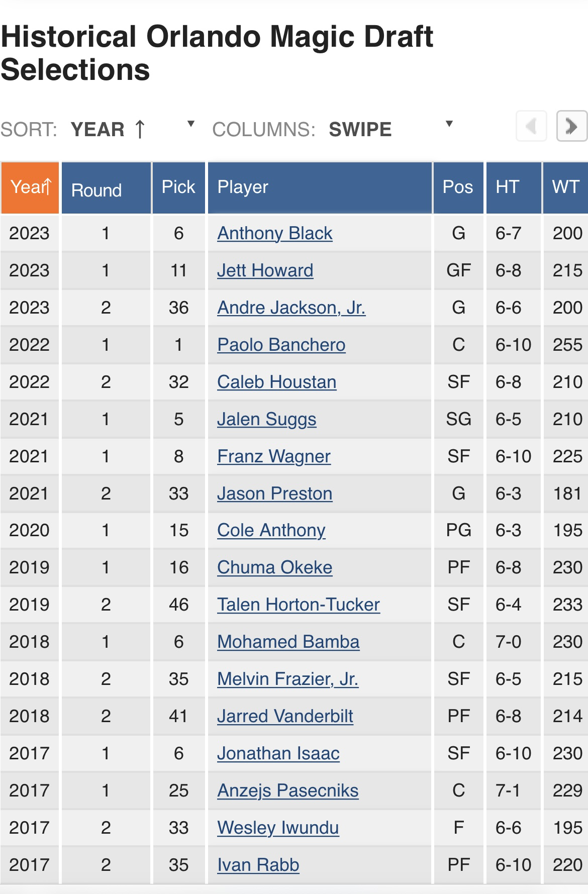Open Talen Horton-Tucker link

tap(299, 605)
